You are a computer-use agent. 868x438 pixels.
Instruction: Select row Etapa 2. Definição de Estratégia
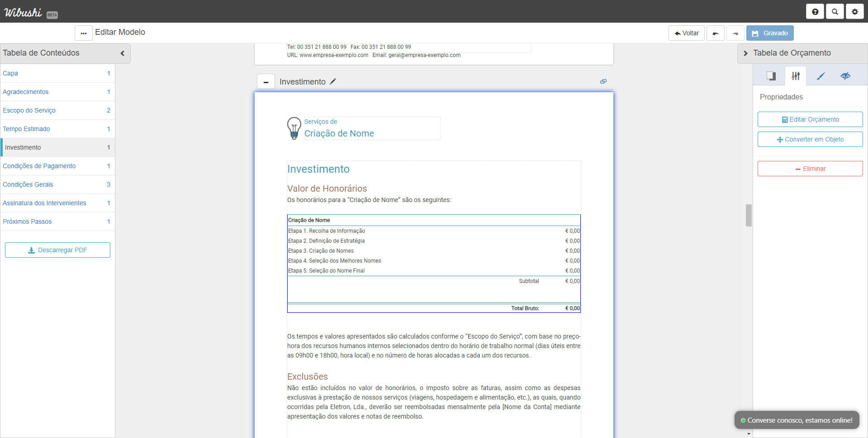(434, 241)
